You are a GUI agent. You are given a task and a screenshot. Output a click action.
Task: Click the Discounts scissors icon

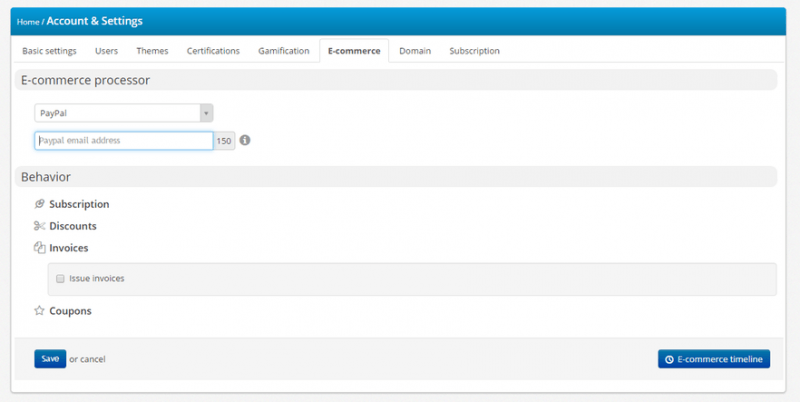(x=40, y=226)
